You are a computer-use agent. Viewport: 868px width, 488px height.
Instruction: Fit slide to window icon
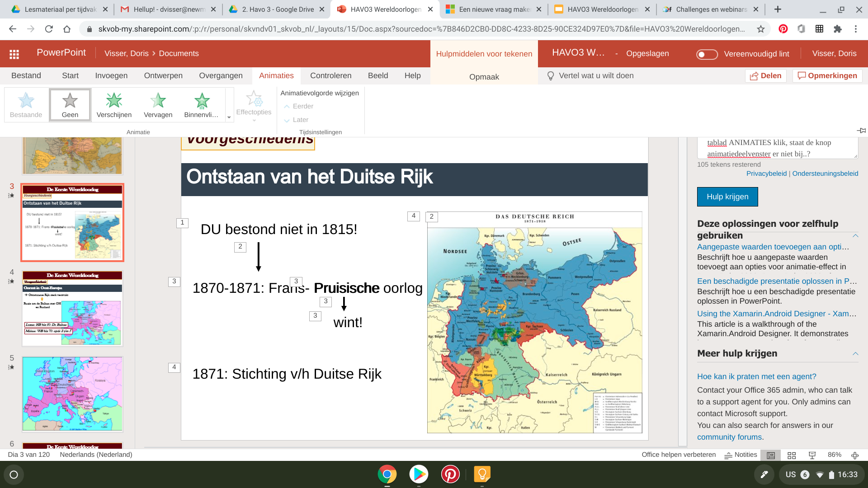pos(855,455)
